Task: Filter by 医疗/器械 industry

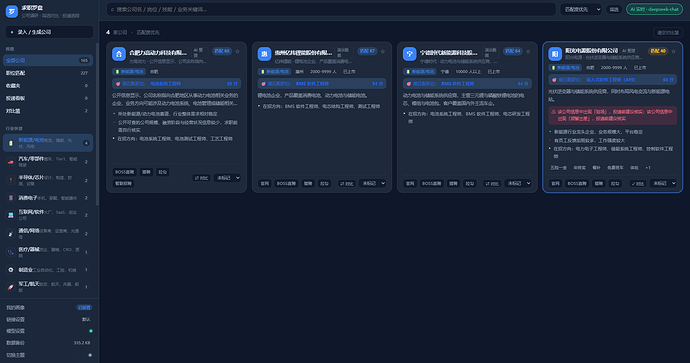Action: 48,252
